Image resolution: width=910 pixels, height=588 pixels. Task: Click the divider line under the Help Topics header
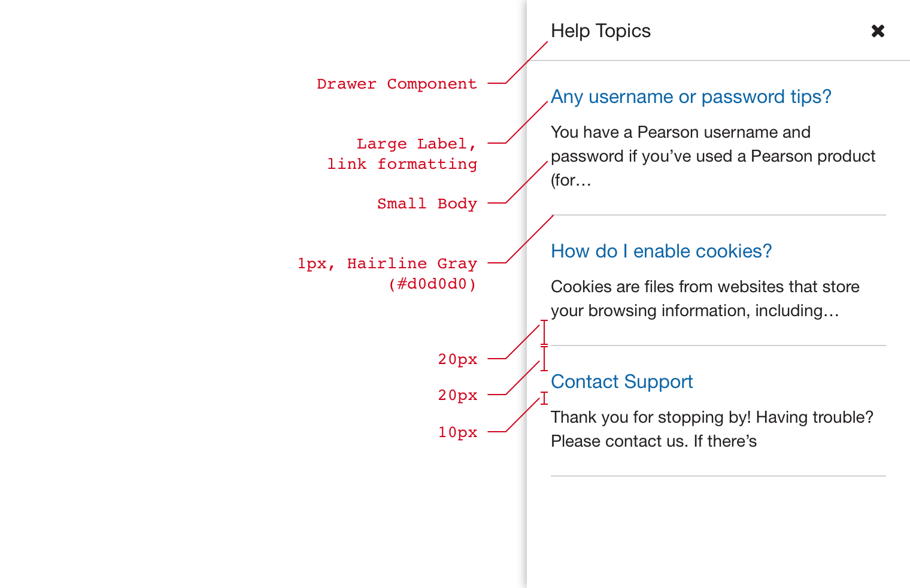point(718,60)
